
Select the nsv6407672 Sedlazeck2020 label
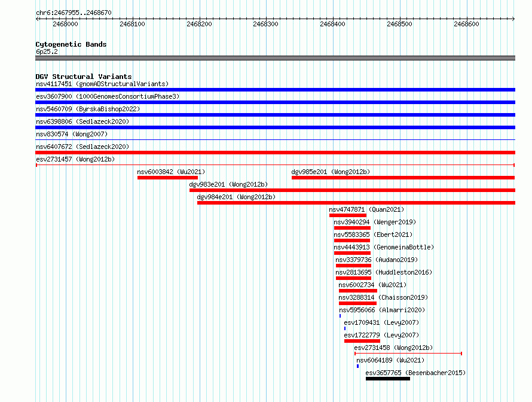(x=82, y=147)
